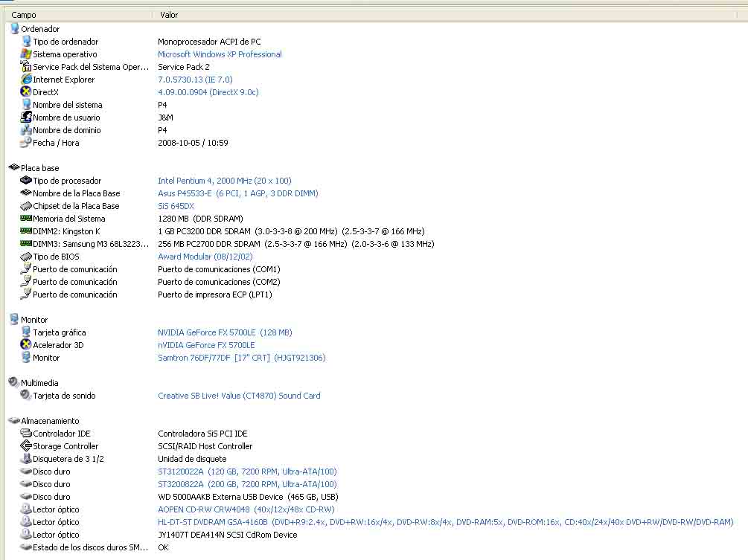
Task: Select the value Monoprocesador ACPI de PC
Action: (x=209, y=42)
